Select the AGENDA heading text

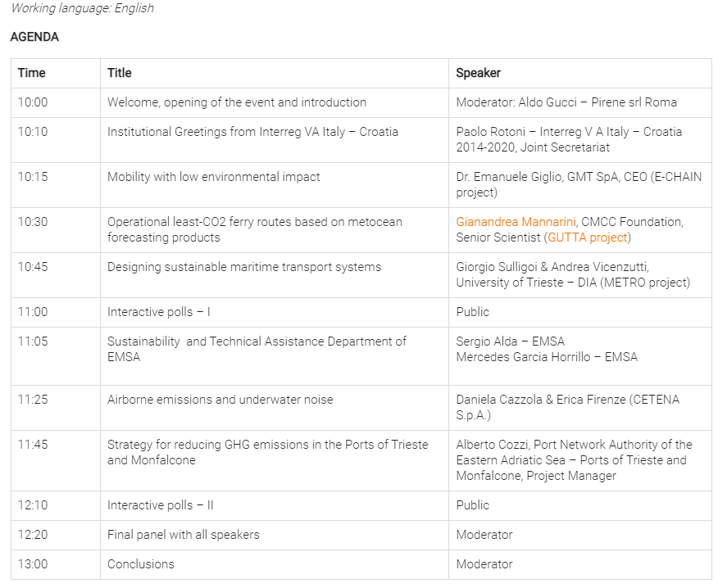34,37
